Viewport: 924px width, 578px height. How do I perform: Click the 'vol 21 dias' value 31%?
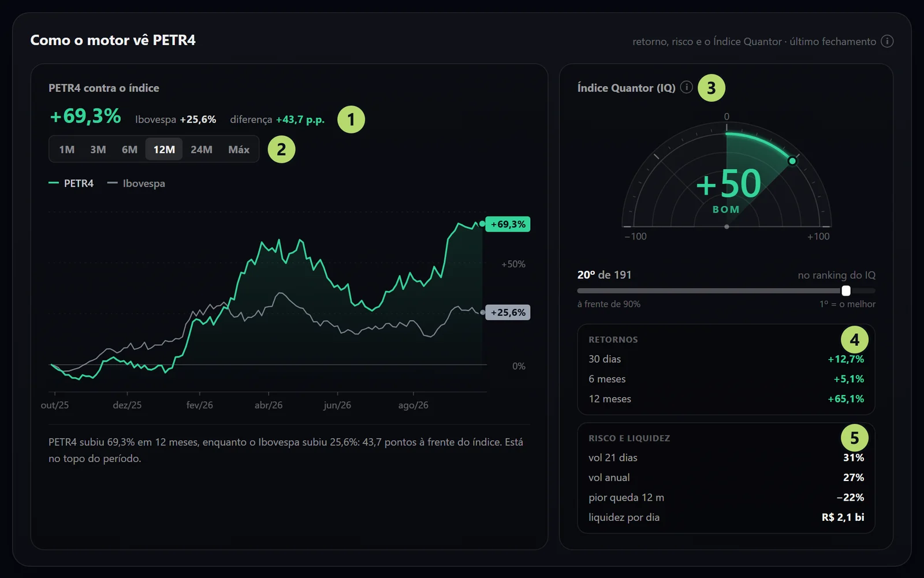[854, 458]
